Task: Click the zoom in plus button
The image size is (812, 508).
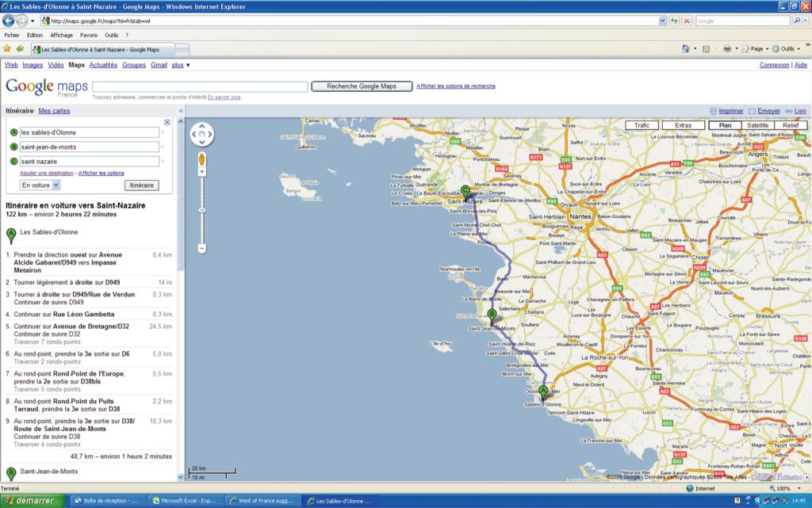Action: (202, 172)
